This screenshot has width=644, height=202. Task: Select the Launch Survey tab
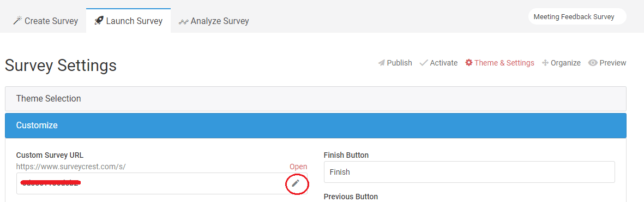coord(129,21)
